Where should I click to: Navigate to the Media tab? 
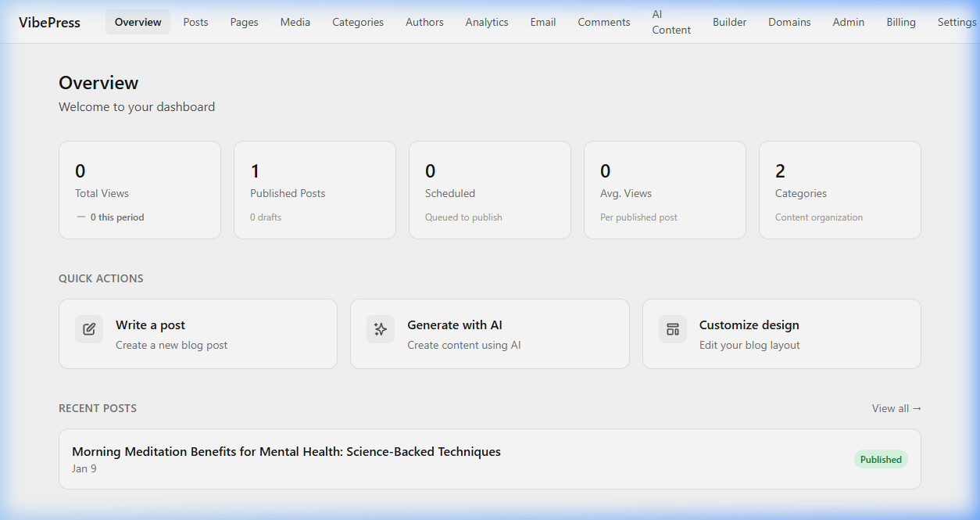click(295, 22)
